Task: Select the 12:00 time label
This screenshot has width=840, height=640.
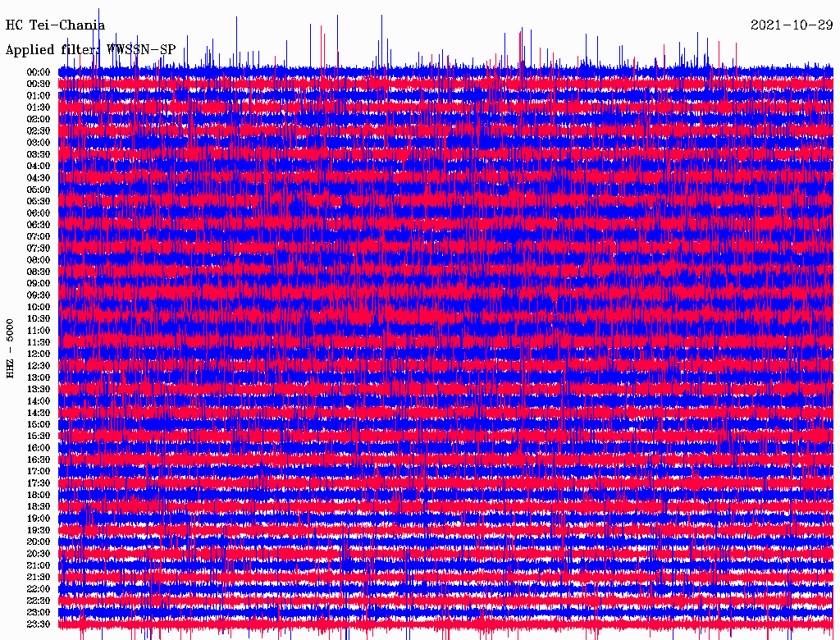Action: (39, 354)
